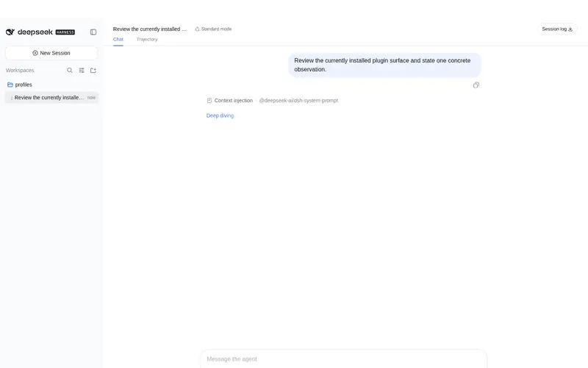Image resolution: width=588 pixels, height=368 pixels.
Task: Open workspace filter settings icon
Action: (82, 70)
